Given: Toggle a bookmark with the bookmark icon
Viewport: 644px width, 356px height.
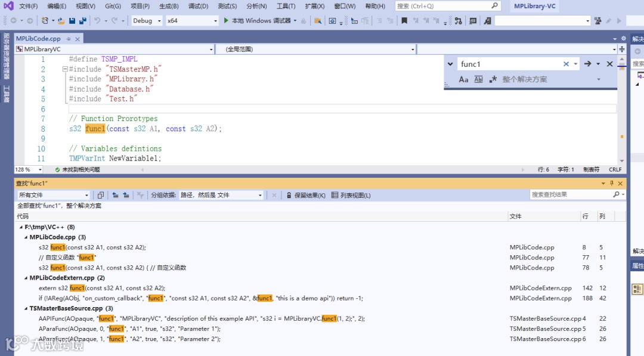Looking at the screenshot, I should (404, 20).
